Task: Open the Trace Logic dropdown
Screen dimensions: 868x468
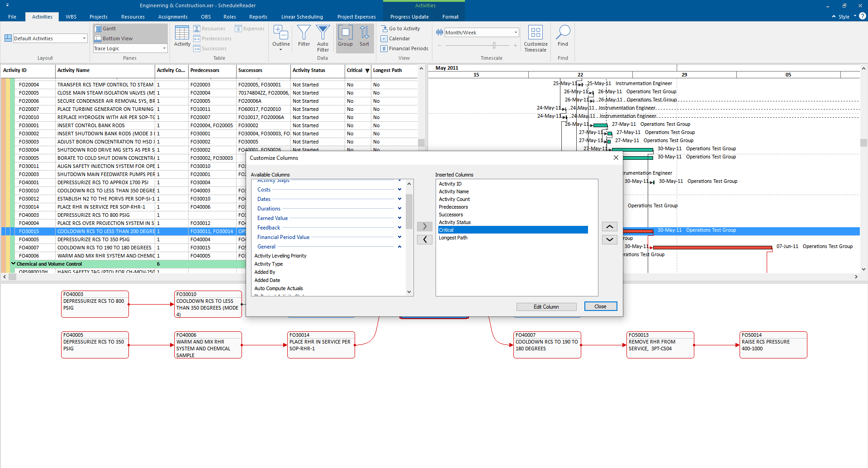Action: [x=164, y=48]
